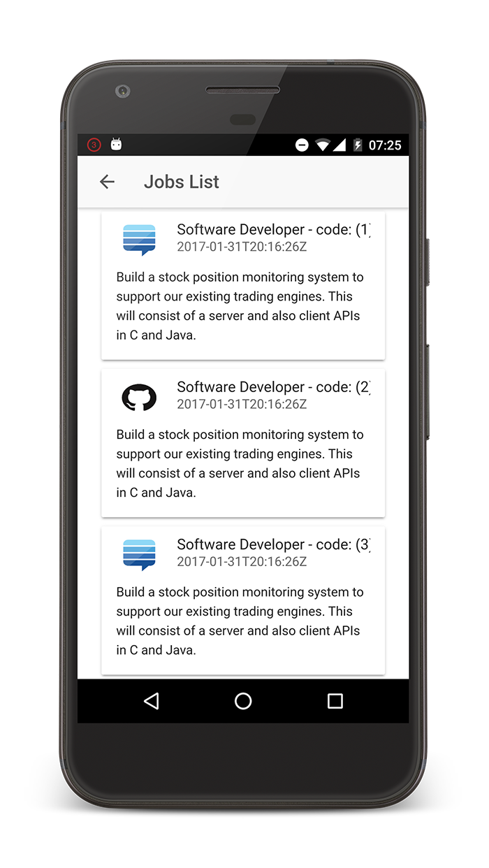Image resolution: width=489 pixels, height=868 pixels.
Task: Tap the red notification badge in status bar
Action: pyautogui.click(x=94, y=145)
